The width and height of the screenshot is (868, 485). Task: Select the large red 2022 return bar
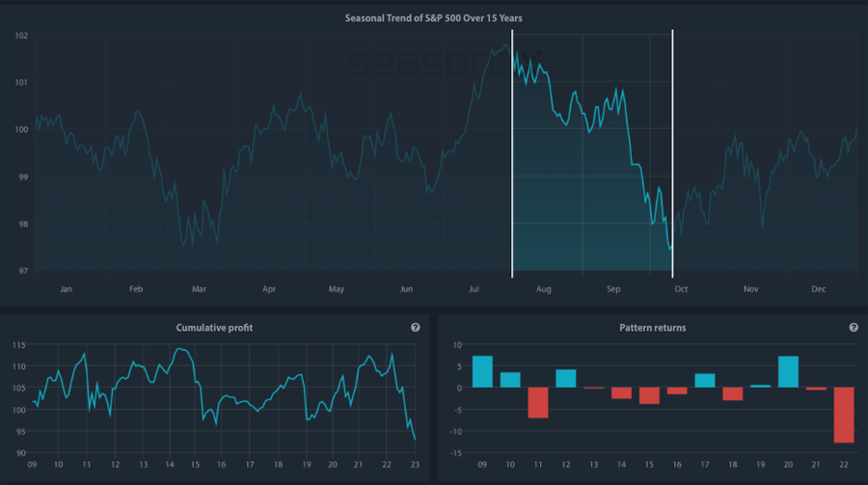tap(844, 415)
